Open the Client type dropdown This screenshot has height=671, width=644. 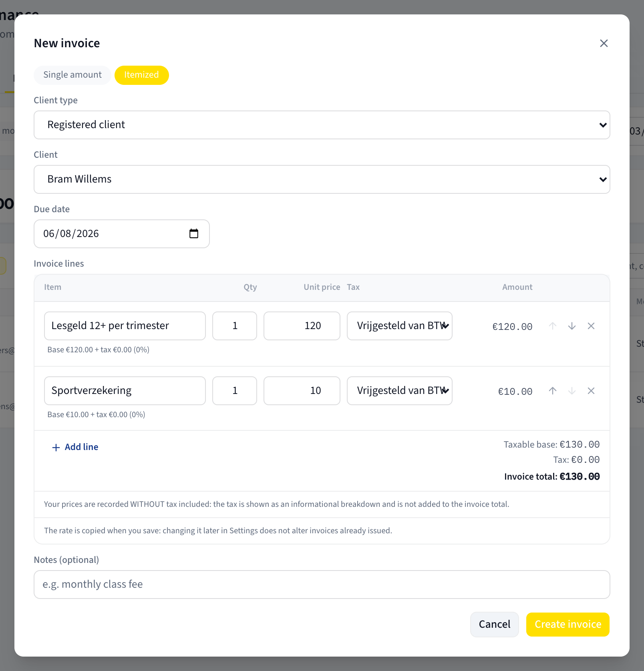322,125
